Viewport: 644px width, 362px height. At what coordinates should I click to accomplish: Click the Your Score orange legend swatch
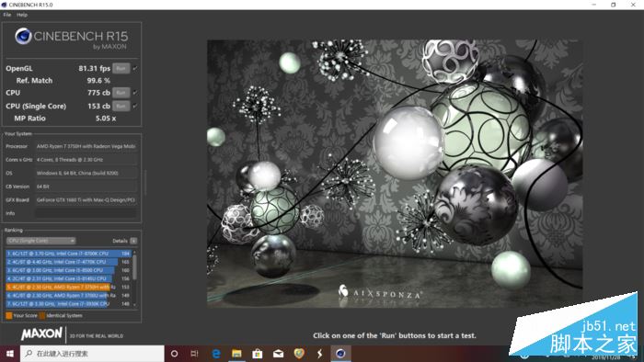tap(8, 315)
